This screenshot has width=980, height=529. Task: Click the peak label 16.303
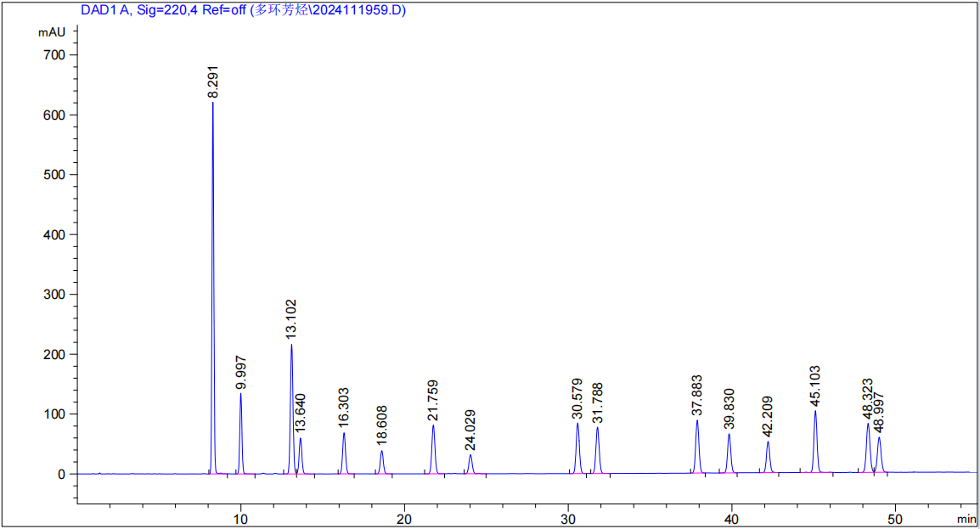344,409
